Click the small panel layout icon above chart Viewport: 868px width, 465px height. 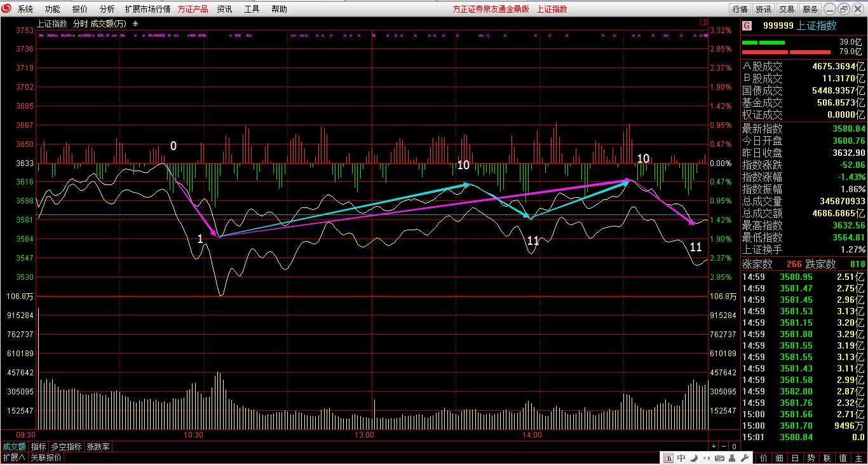pyautogui.click(x=703, y=22)
